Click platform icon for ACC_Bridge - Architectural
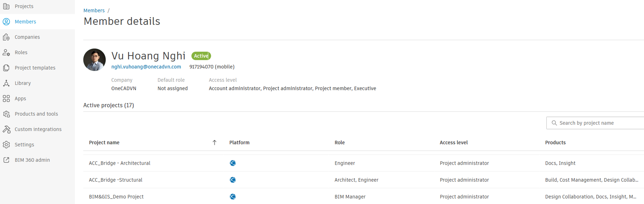Screen dimensions: 644x204 (x=233, y=163)
